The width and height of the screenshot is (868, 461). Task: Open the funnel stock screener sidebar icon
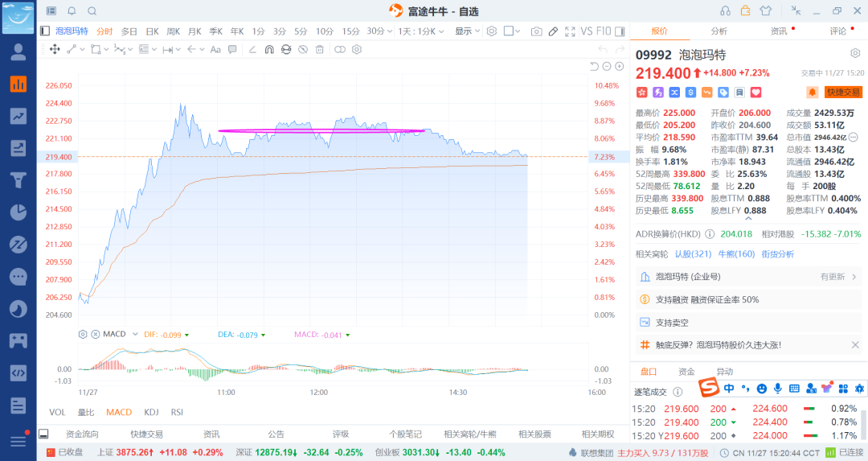click(x=18, y=179)
